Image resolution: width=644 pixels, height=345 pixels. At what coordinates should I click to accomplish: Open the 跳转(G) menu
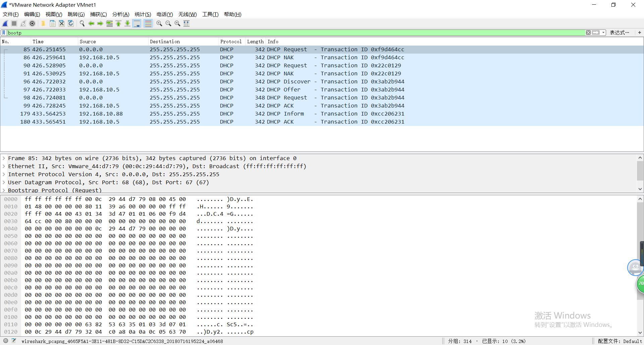coord(76,14)
